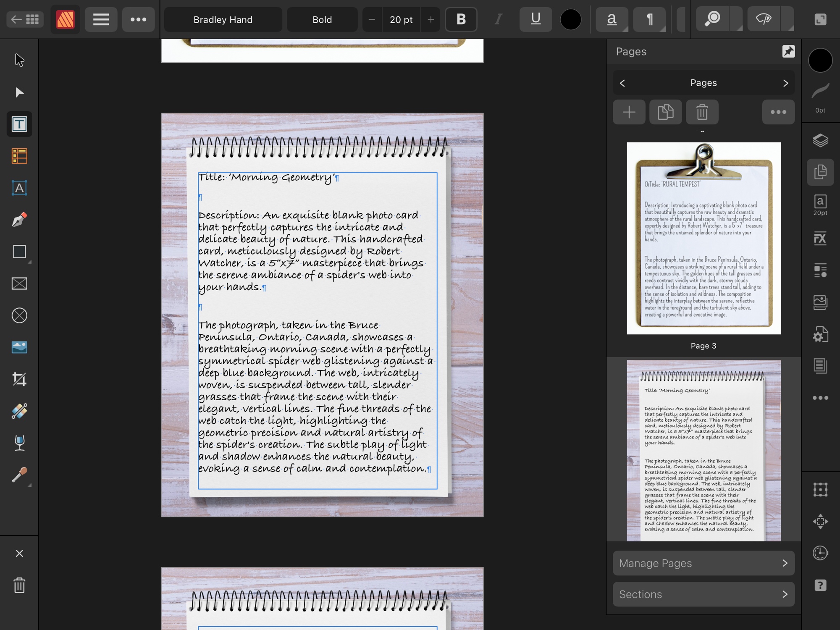The image size is (840, 630).
Task: Select the Picture Frame Rectangle tool
Action: pos(19,283)
